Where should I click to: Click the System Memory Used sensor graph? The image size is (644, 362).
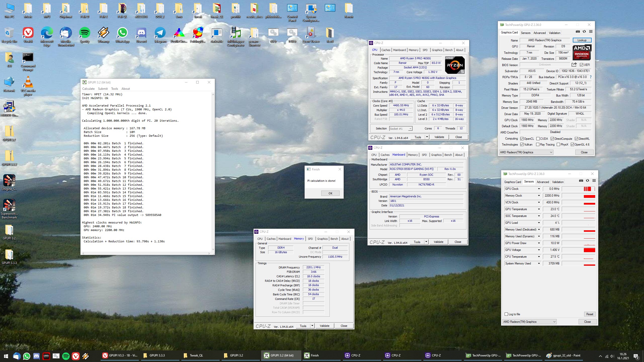click(578, 263)
